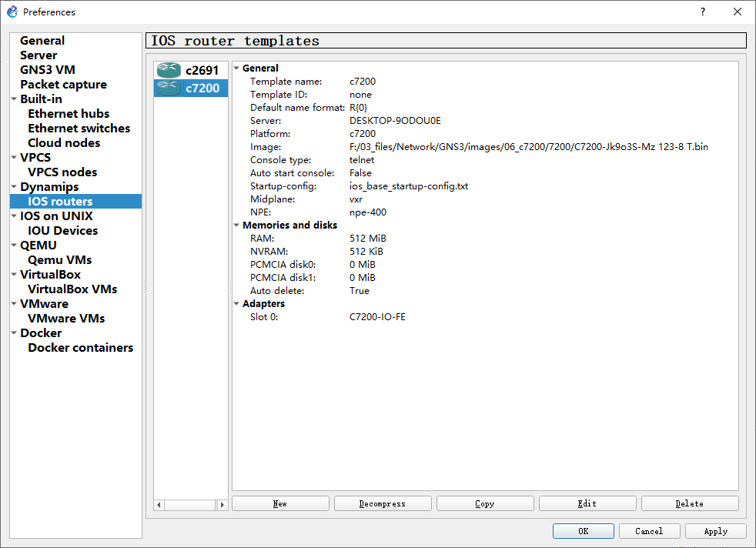Viewport: 756px width, 548px height.
Task: Collapse the IOS on UNIX section
Action: (x=14, y=216)
